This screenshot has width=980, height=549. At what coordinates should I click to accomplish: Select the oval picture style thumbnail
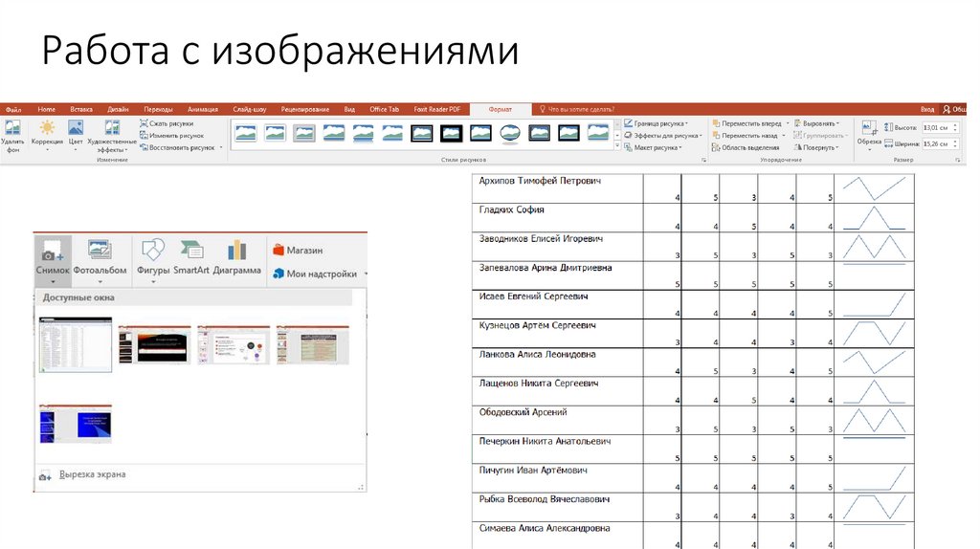[510, 132]
